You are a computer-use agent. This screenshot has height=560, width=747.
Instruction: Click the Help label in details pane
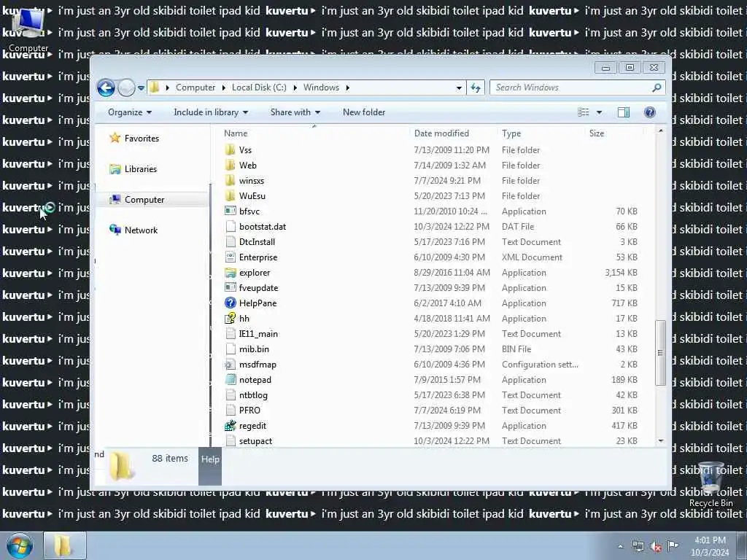pos(210,459)
